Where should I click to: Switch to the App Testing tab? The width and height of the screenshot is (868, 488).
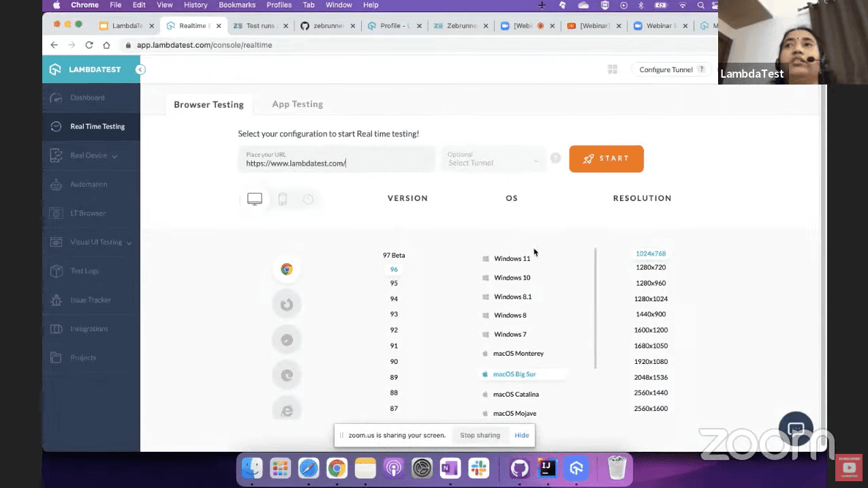[x=297, y=104]
